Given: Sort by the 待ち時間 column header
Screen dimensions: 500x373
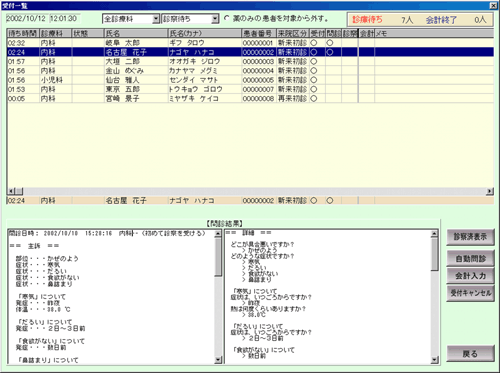Looking at the screenshot, I should [x=23, y=33].
